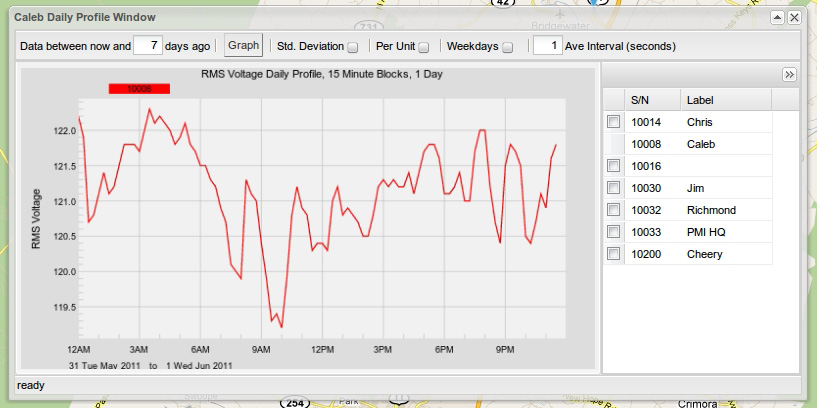Viewport: 817px width, 408px height.
Task: Focus the Ave Interval seconds field
Action: click(x=546, y=46)
